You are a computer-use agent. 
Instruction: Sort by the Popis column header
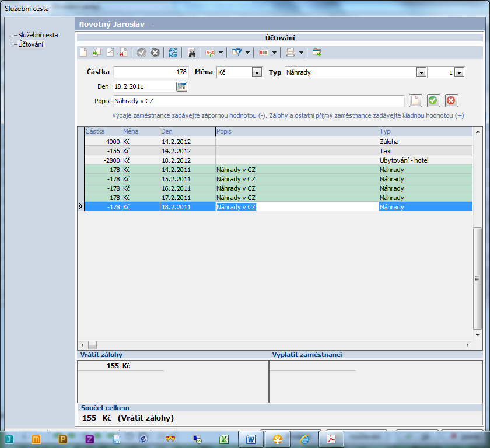point(297,131)
